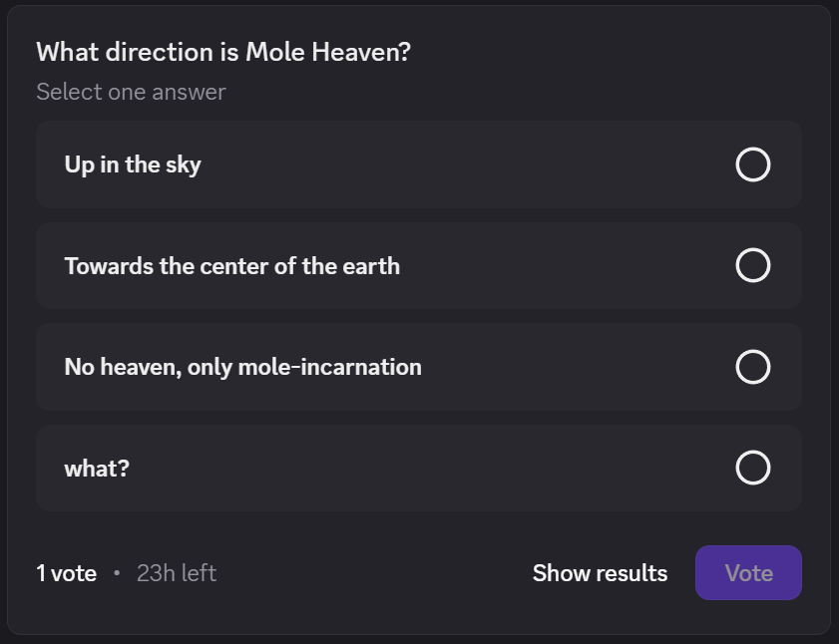Viewport: 839px width, 644px height.
Task: Click the empty middle of the "what?" option row
Action: click(419, 468)
